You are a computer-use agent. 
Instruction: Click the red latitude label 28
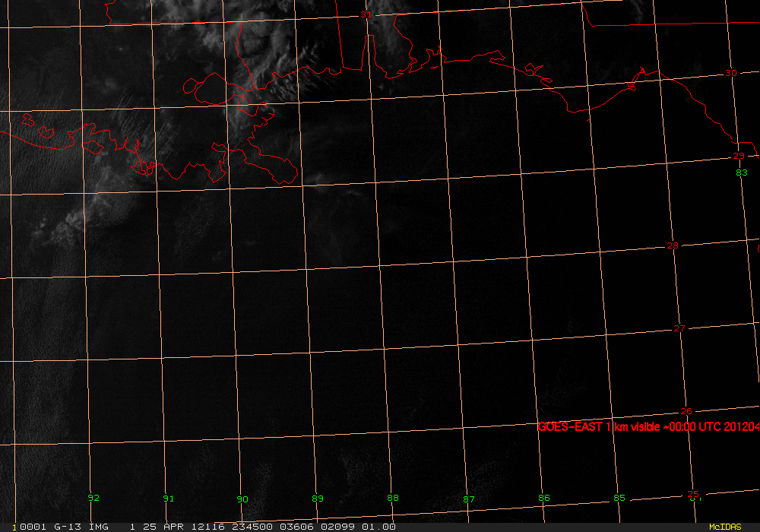[673, 245]
